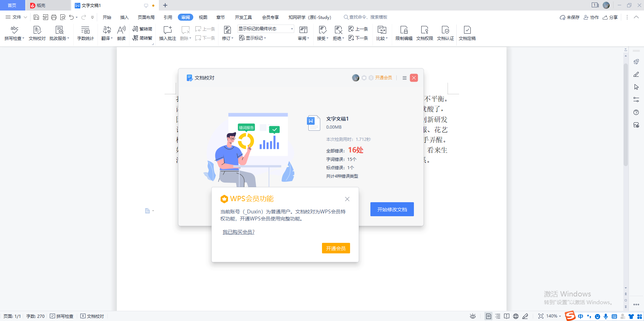
Task: Open the 拼写检查 spell check tool
Action: (x=14, y=33)
